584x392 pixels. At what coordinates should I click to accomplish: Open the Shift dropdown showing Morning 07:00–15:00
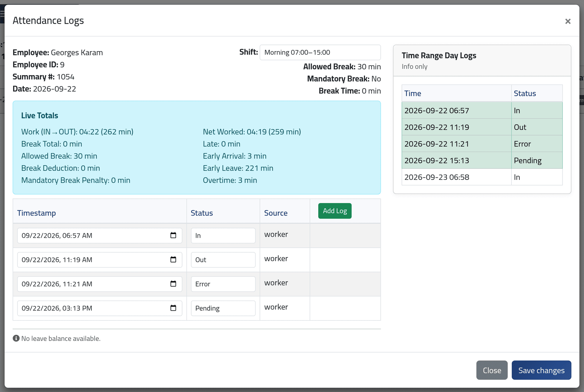click(x=320, y=53)
